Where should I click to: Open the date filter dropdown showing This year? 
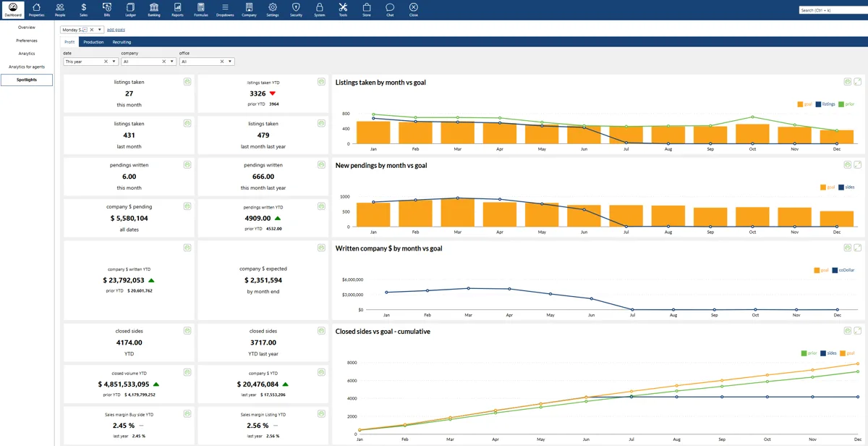pos(114,62)
